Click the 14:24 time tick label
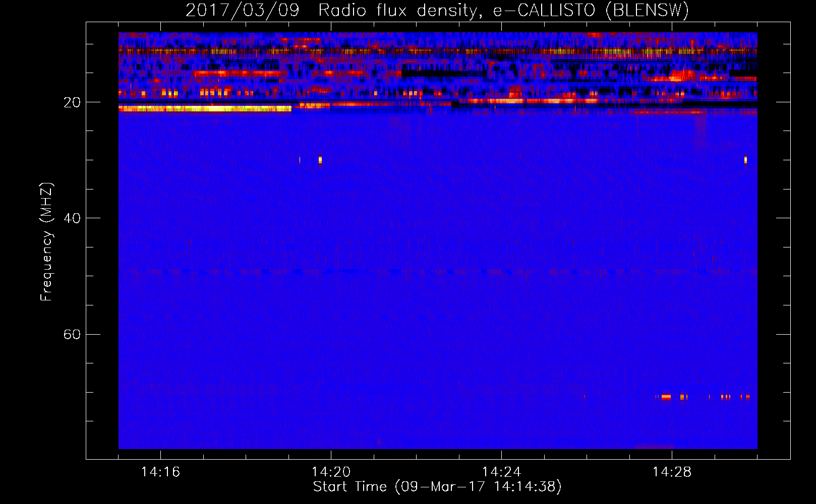The image size is (816, 504). click(x=501, y=472)
